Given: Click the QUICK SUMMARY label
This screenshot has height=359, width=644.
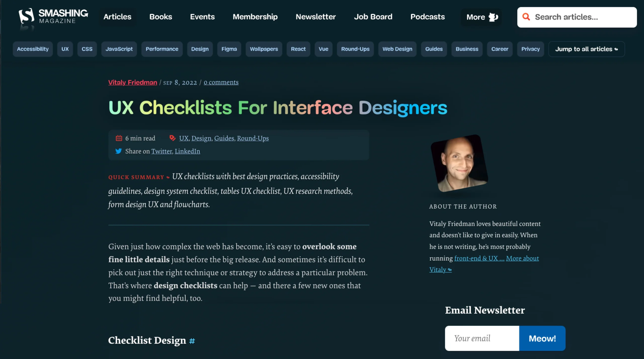Looking at the screenshot, I should pyautogui.click(x=136, y=177).
